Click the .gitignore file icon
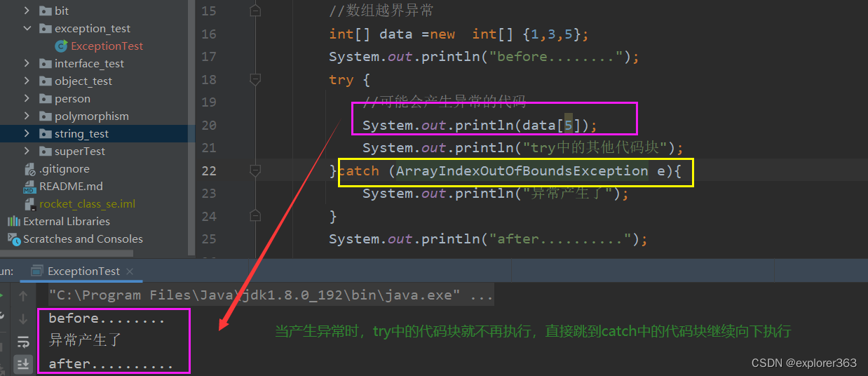The height and width of the screenshot is (376, 868). [x=29, y=169]
